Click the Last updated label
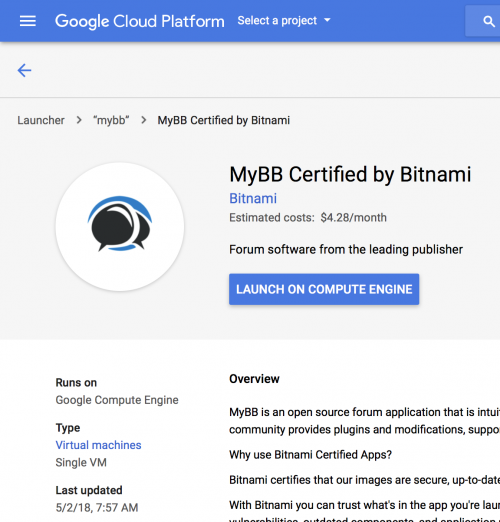This screenshot has height=522, width=500. pos(89,490)
